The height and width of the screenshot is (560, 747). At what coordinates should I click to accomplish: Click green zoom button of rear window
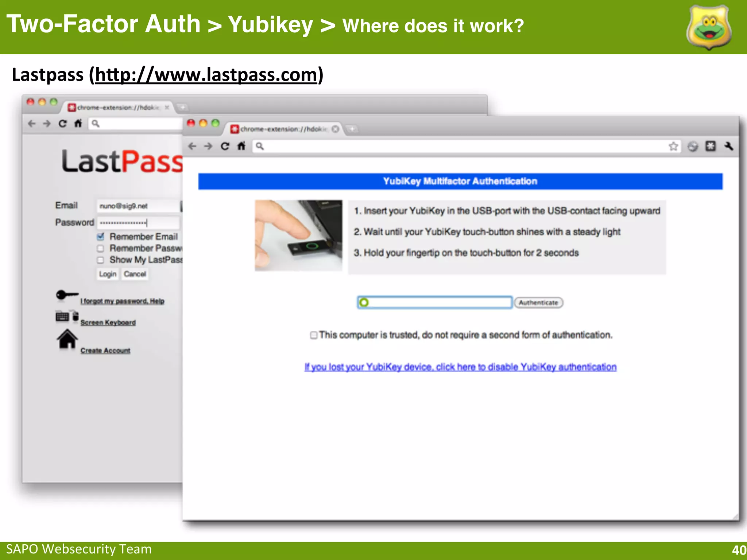[54, 102]
